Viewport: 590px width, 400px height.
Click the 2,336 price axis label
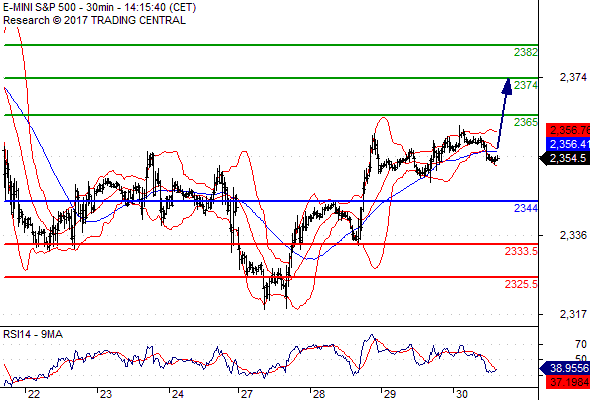573,235
